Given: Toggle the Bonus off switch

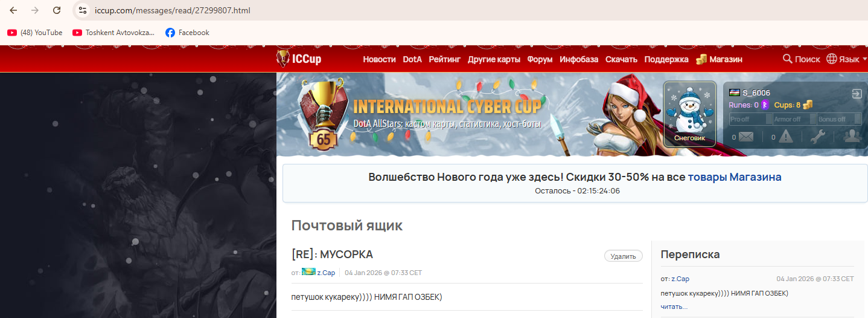Looking at the screenshot, I should point(840,119).
